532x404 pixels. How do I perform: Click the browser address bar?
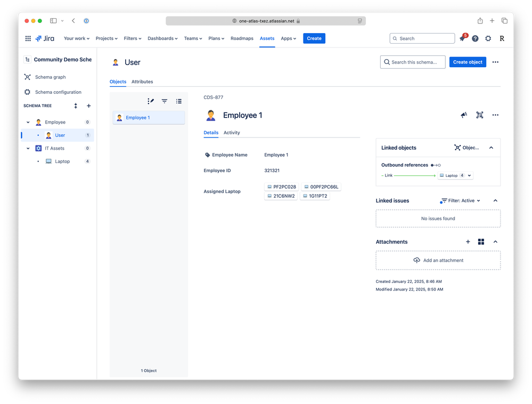click(x=266, y=21)
